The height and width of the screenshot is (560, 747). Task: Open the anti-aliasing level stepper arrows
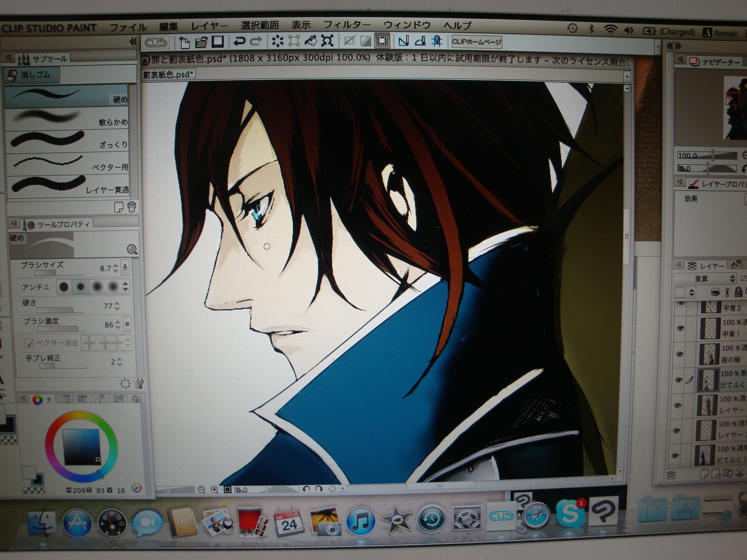125,287
